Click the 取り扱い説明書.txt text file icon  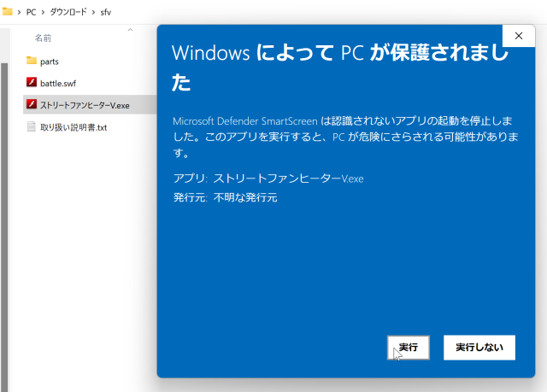32,126
